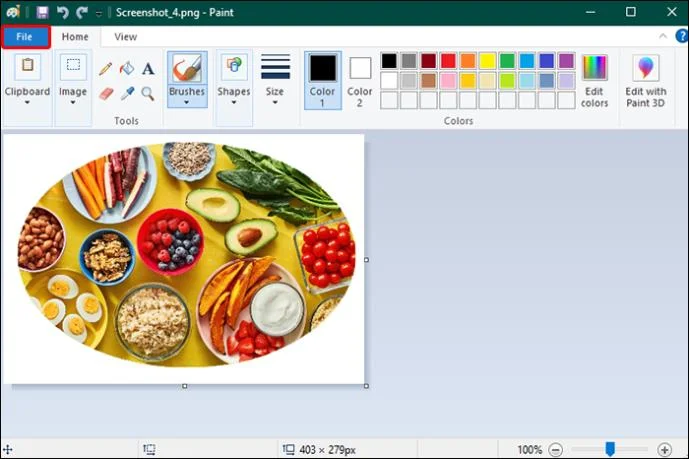689x459 pixels.
Task: Select the Pencil tool
Action: pyautogui.click(x=105, y=69)
